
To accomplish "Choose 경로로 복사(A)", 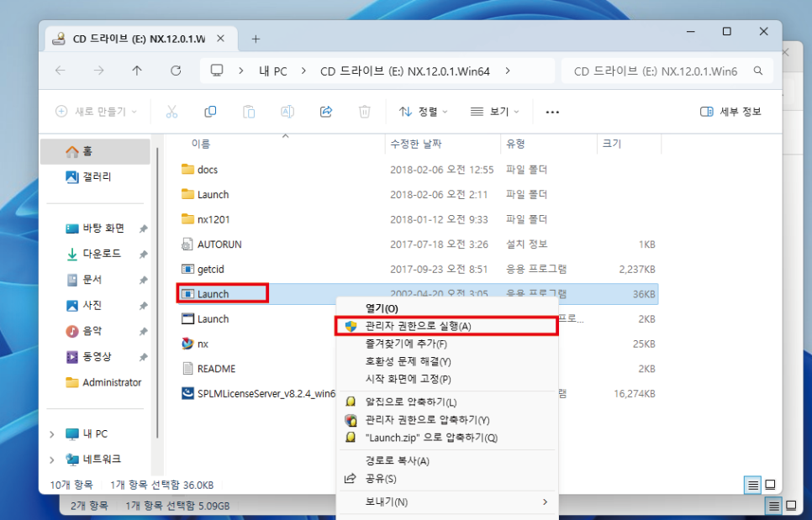I will tap(447, 460).
